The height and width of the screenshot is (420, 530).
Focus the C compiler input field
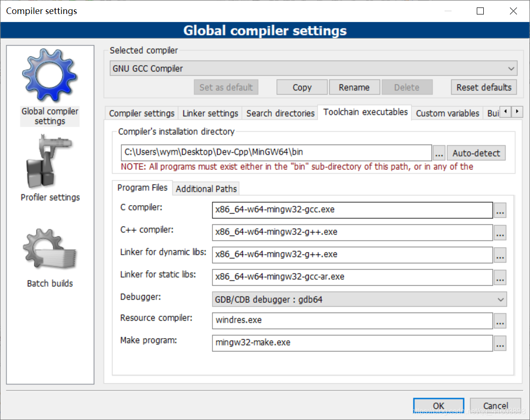coord(352,210)
